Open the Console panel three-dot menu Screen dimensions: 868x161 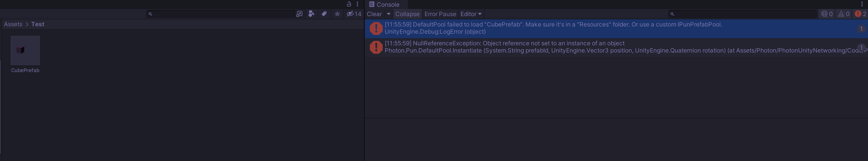click(x=862, y=4)
